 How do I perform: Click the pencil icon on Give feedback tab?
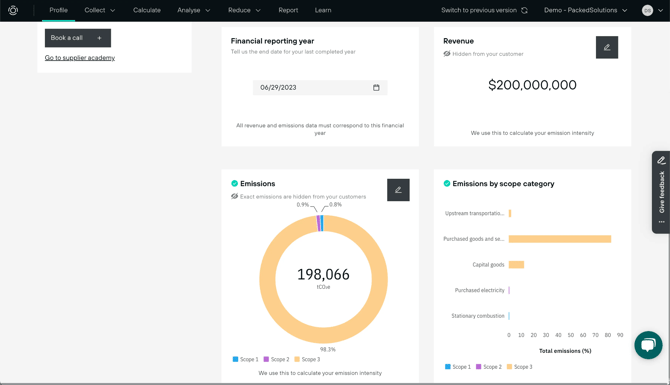click(x=661, y=160)
